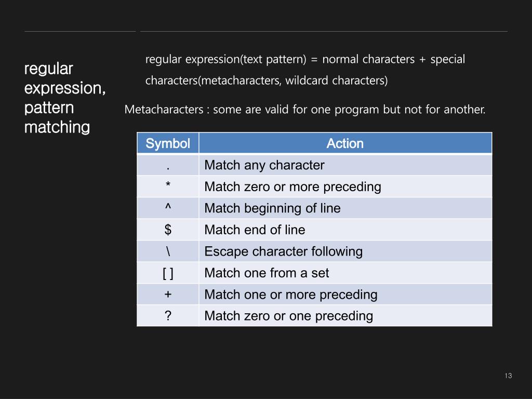Select the backslash symbol cell
Viewport: 532px width, 399px height.
168,251
